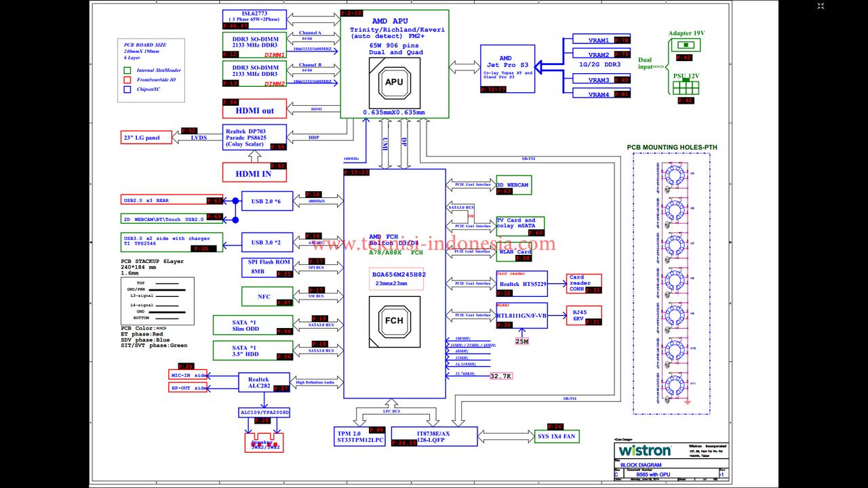
Task: Click the SYS 1X4 FAN block
Action: [x=556, y=436]
